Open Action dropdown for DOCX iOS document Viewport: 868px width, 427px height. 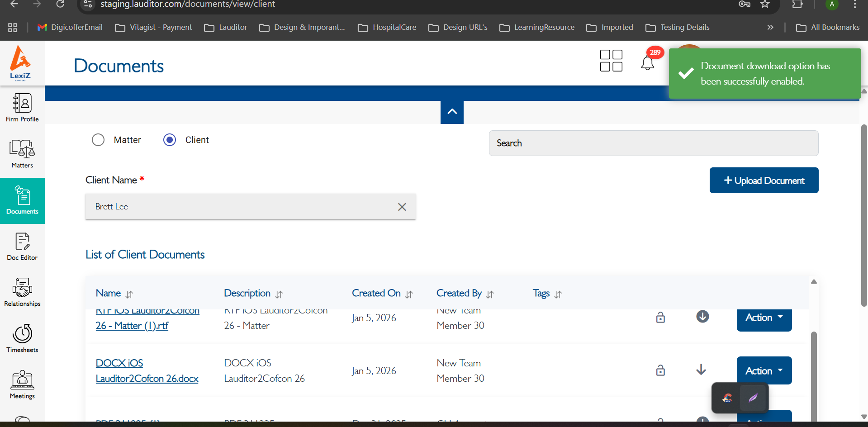[x=764, y=370]
